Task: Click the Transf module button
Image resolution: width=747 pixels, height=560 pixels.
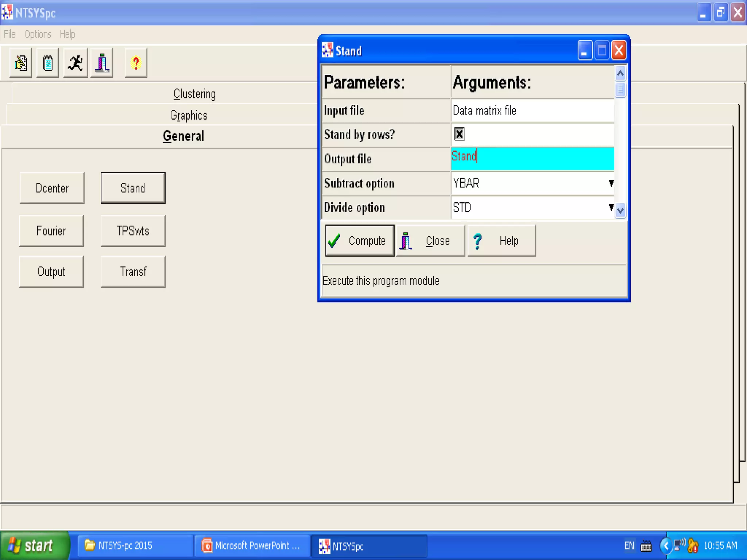Action: 133,272
